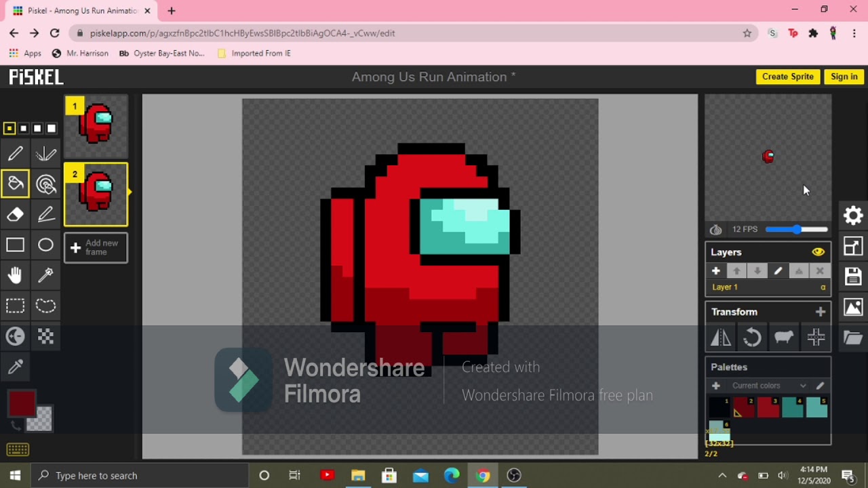The image size is (868, 488).
Task: Select Layer 1 in Layers list
Action: (768, 287)
